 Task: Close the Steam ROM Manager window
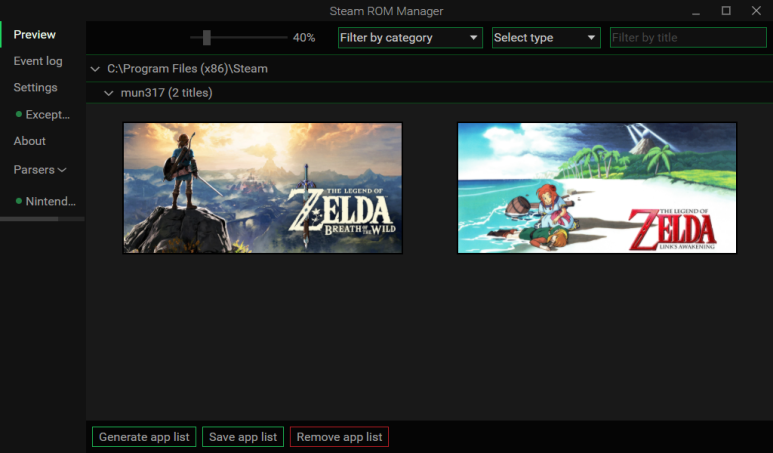pos(756,11)
